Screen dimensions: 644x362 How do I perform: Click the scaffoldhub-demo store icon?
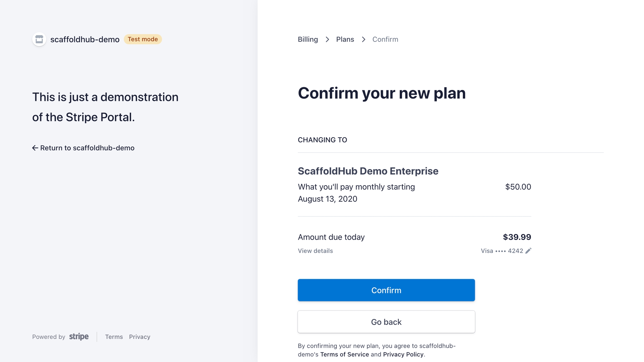(x=39, y=39)
